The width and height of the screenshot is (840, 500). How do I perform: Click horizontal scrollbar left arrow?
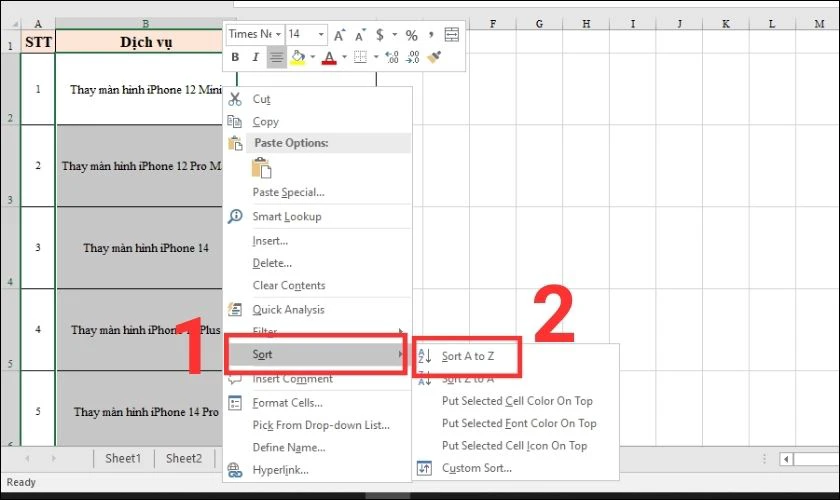pyautogui.click(x=786, y=459)
